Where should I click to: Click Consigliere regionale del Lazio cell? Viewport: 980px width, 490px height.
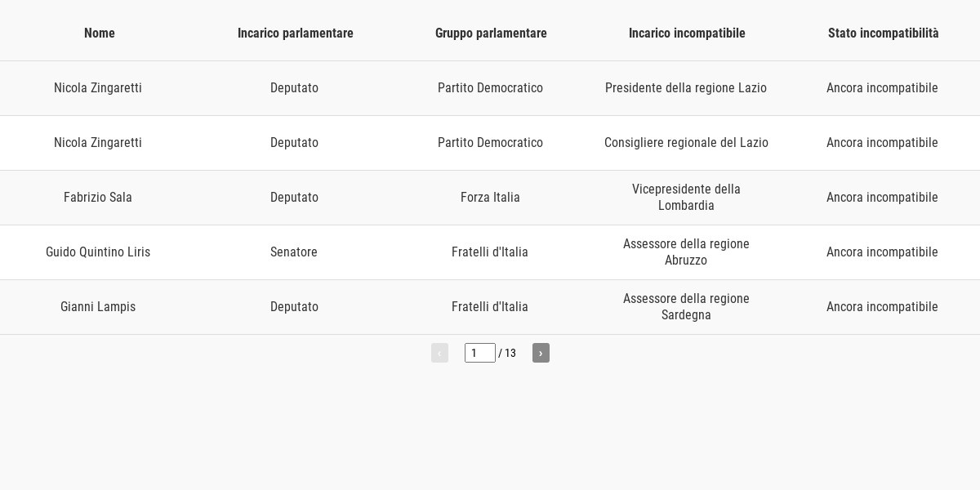[x=686, y=143]
